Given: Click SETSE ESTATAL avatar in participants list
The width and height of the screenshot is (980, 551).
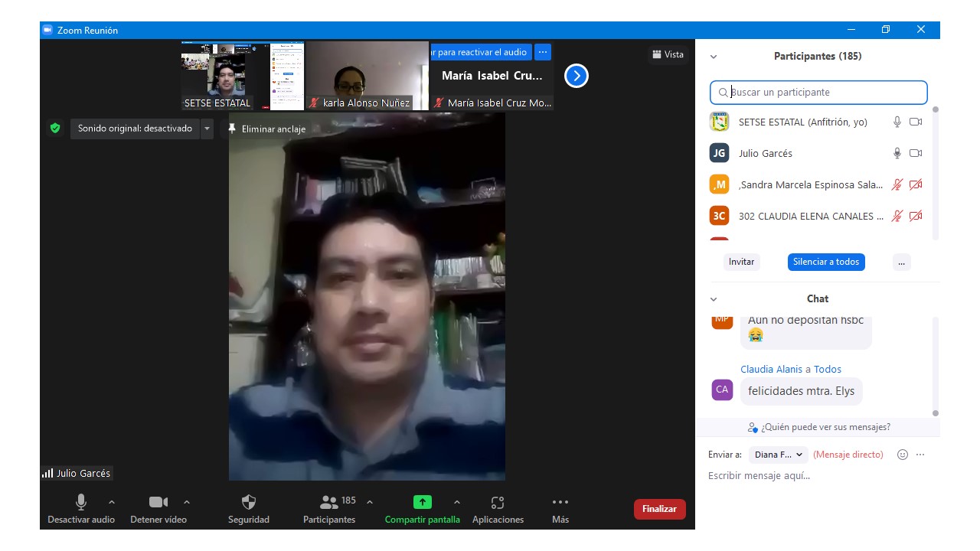Looking at the screenshot, I should 719,122.
